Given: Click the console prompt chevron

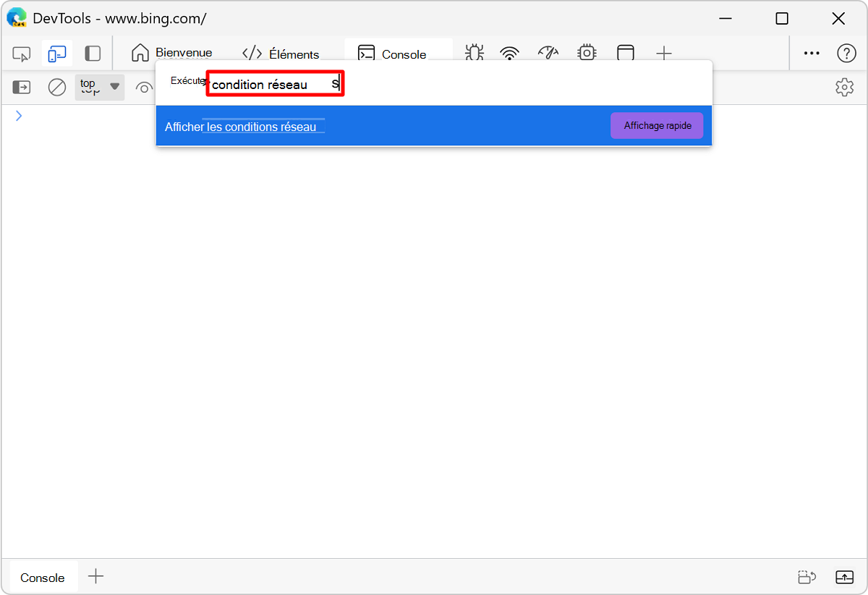Looking at the screenshot, I should coord(19,116).
